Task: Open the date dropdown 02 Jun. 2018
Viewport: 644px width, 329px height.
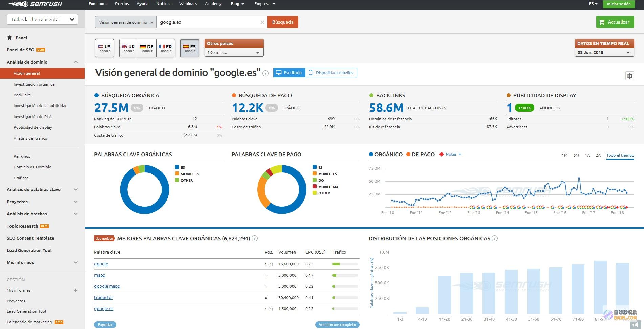Action: [x=604, y=52]
